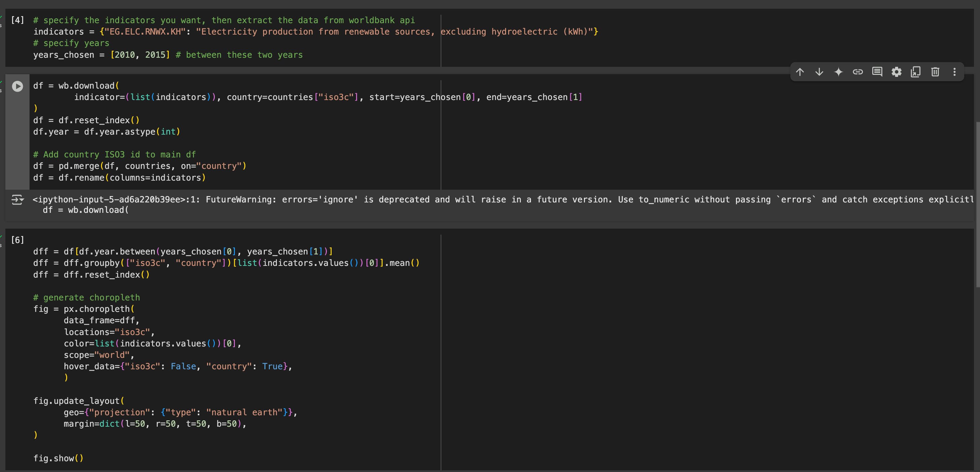Click the 'df.year = df.year.astype(int)' line
Image resolution: width=980 pixels, height=472 pixels.
pyautogui.click(x=106, y=132)
